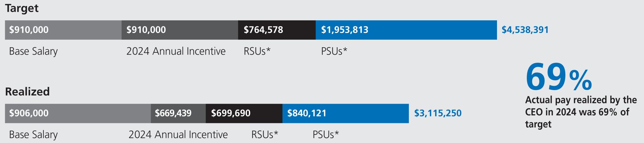The height and width of the screenshot is (143, 644).
Task: Click the PSUs* label under the Target bar
Action: point(334,51)
